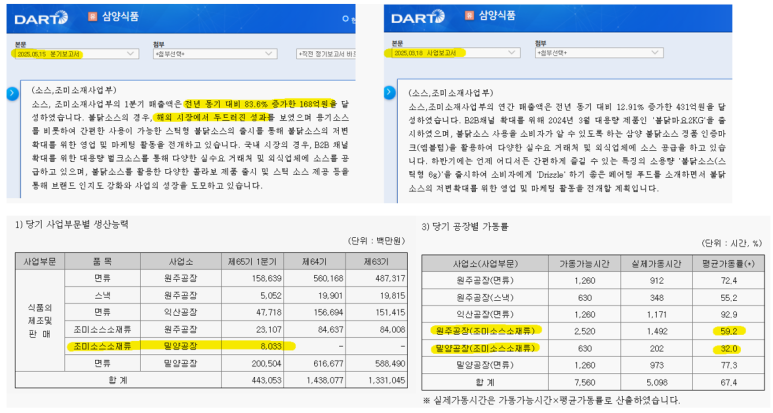Click the DART logo in the quarterly report window
773x413 pixels.
pos(41,18)
